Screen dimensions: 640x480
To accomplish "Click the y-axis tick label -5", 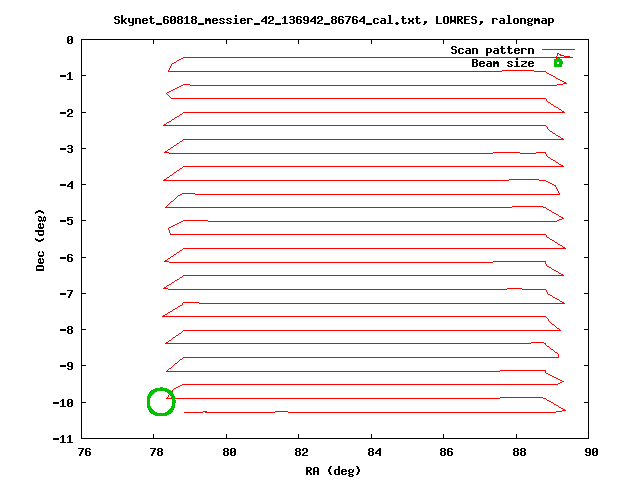I will click(67, 221).
